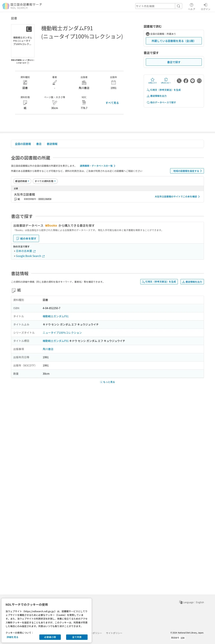Screen dimensions: 215x644
Task: Click the 著者 pen icon
Action: click(55, 82)
